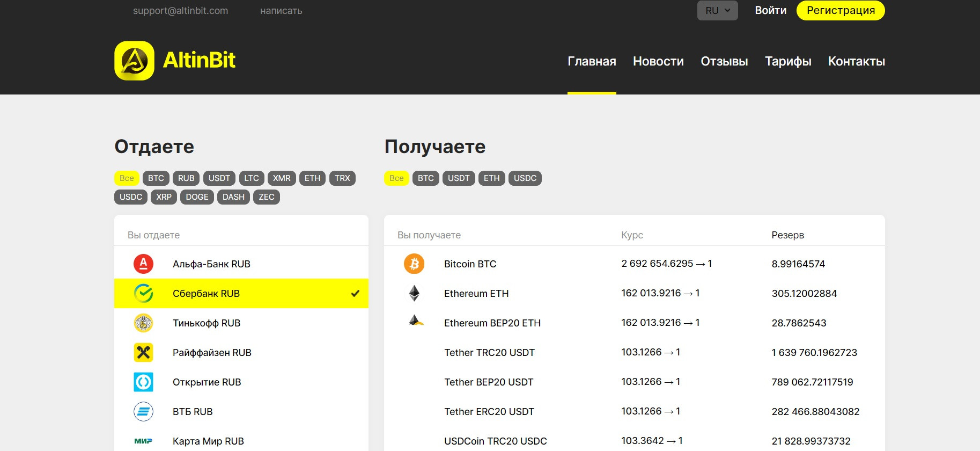Viewport: 980px width, 451px height.
Task: Select Открытие RUB to give
Action: [x=241, y=382]
